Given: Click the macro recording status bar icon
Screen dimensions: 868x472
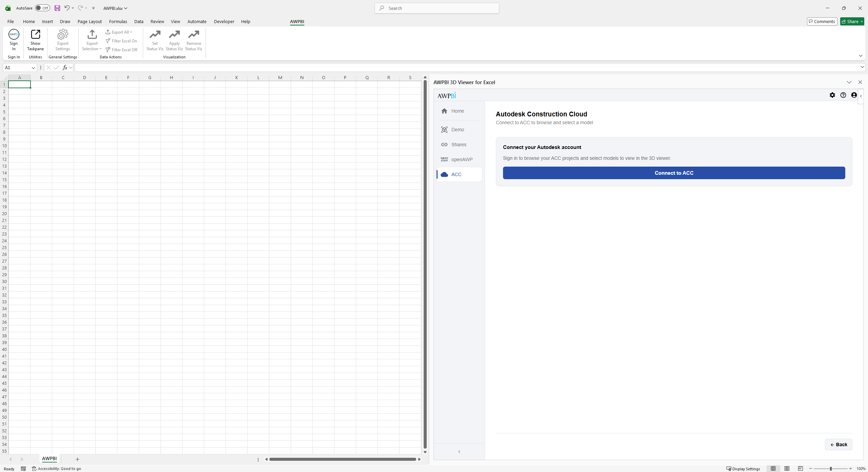Looking at the screenshot, I should point(23,469).
